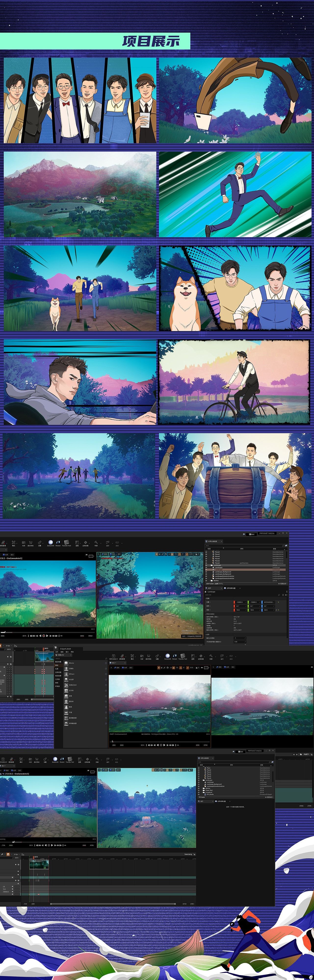This screenshot has height=980, width=314.
Task: Open Transfer Tool in top editor toolbar
Action: point(67,542)
